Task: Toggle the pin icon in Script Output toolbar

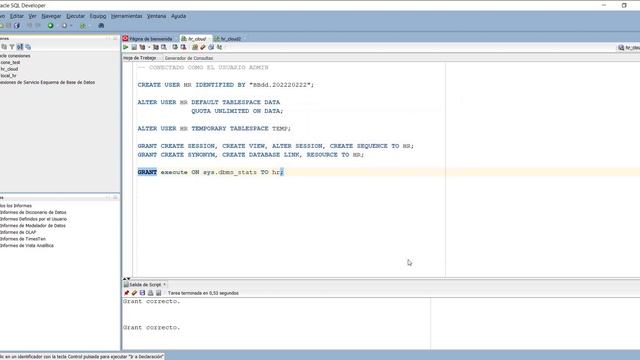Action: [127, 293]
